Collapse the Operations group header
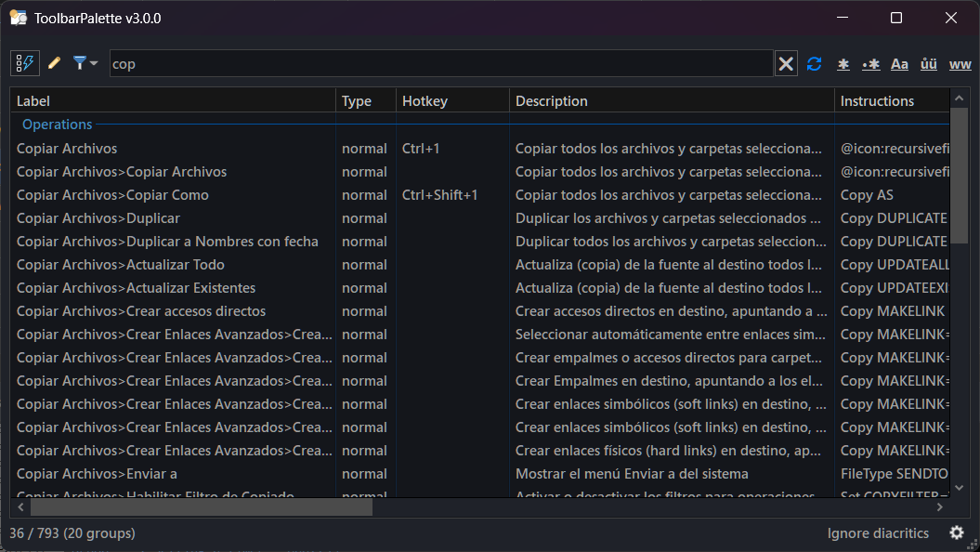The image size is (980, 552). 58,125
